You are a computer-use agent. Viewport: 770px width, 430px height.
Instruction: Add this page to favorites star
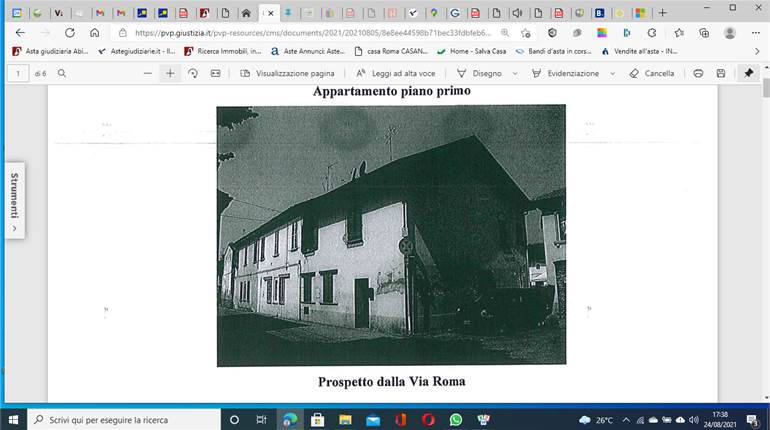(526, 33)
